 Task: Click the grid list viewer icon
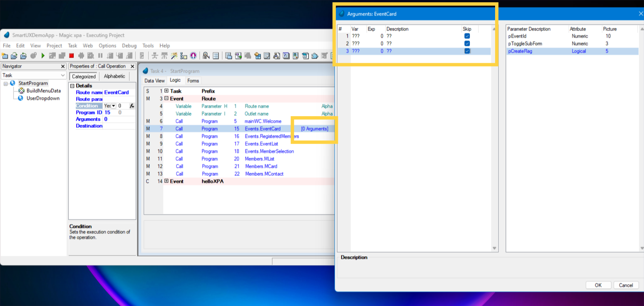pyautogui.click(x=216, y=56)
